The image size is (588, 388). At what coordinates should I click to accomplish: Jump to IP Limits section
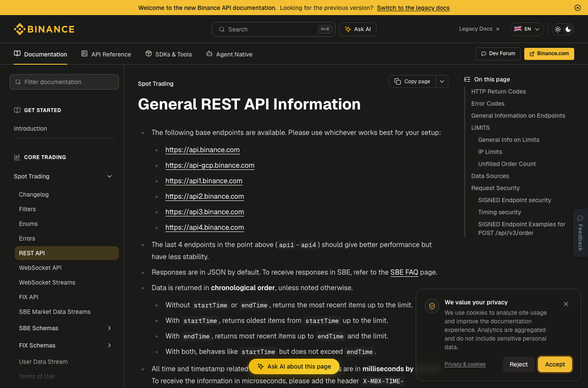coord(490,152)
